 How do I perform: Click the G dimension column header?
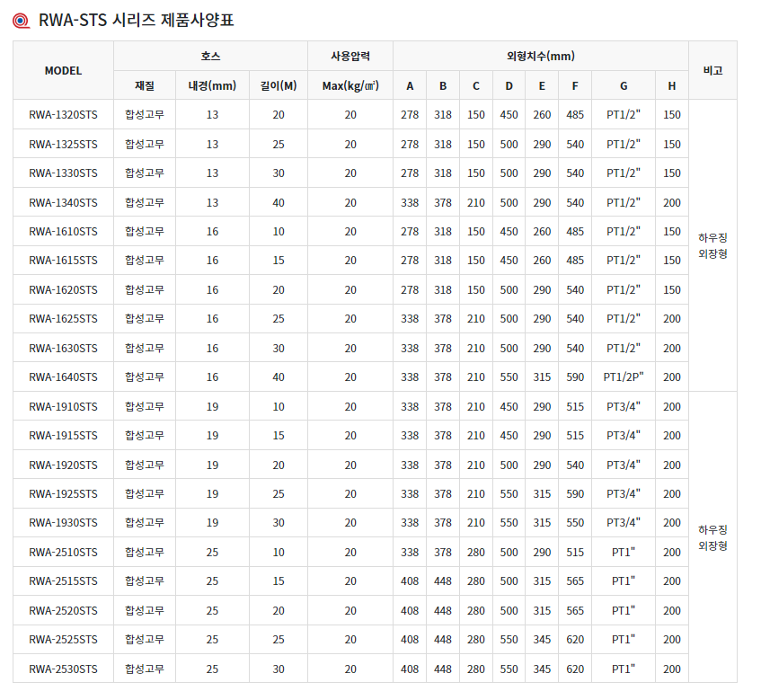[x=623, y=85]
